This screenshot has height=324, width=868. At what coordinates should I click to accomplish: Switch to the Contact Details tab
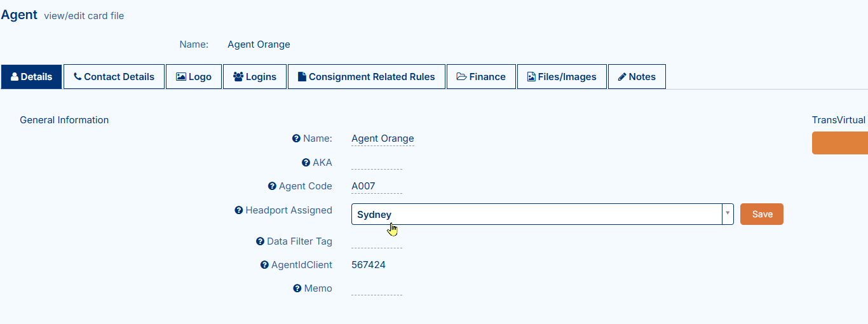pos(114,77)
